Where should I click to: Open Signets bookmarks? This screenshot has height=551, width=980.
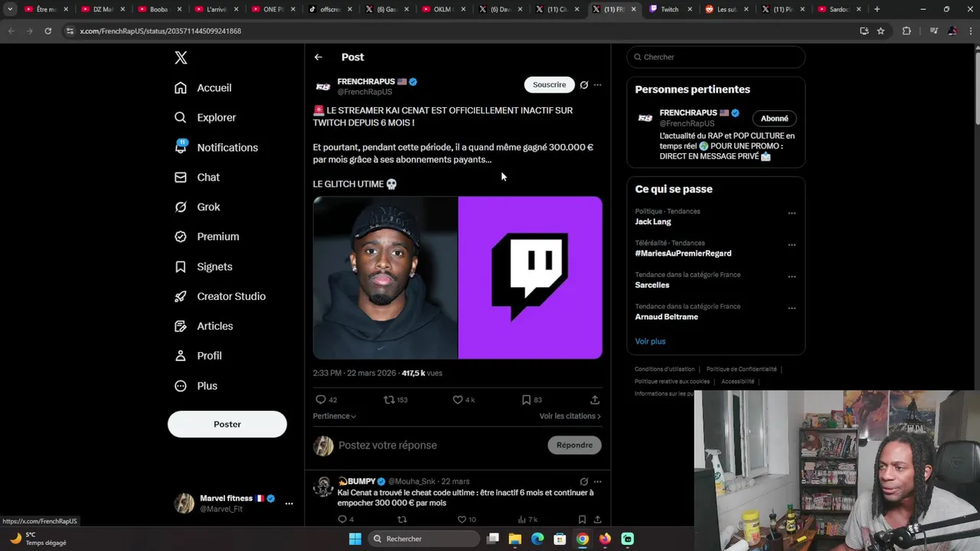[203, 267]
